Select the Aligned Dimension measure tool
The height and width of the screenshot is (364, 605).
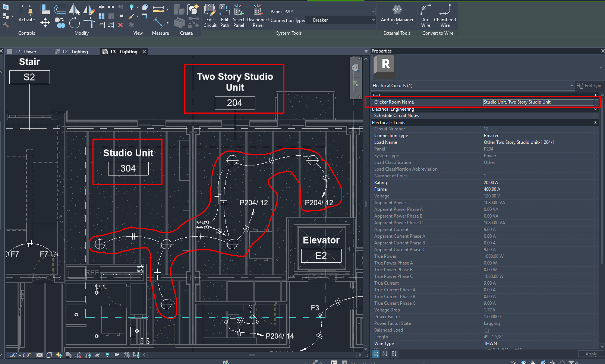[158, 23]
